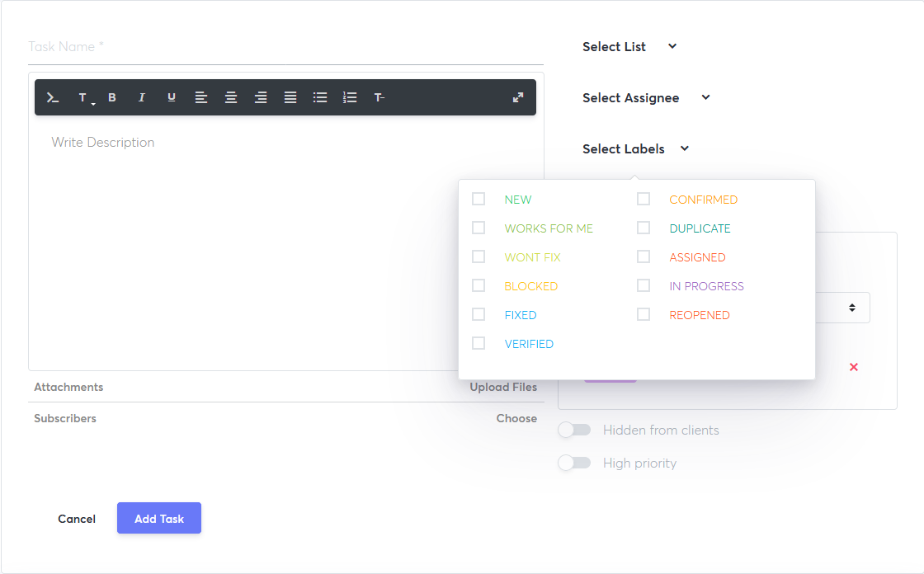Clear text formatting with T- icon
Image resolution: width=924 pixels, height=574 pixels.
[379, 98]
